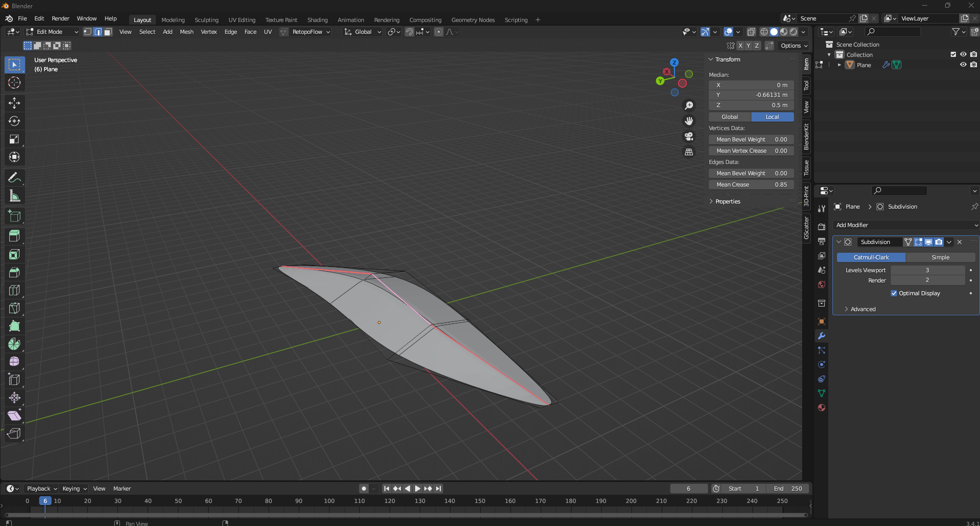980x526 pixels.
Task: Click Play animation button
Action: 417,489
